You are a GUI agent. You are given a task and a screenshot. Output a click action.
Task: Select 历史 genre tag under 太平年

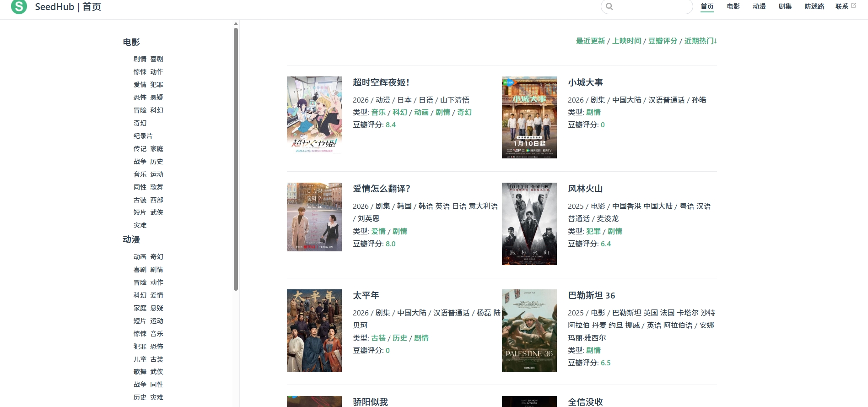pos(400,338)
